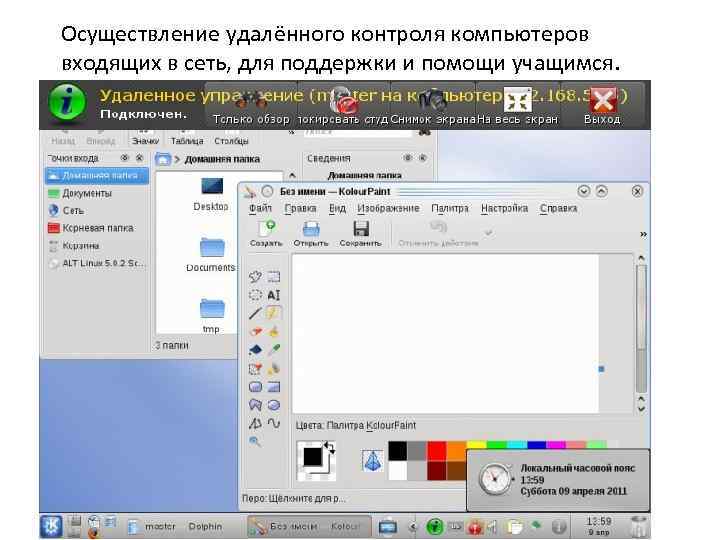Pick the orange swatch in the palette

click(456, 450)
